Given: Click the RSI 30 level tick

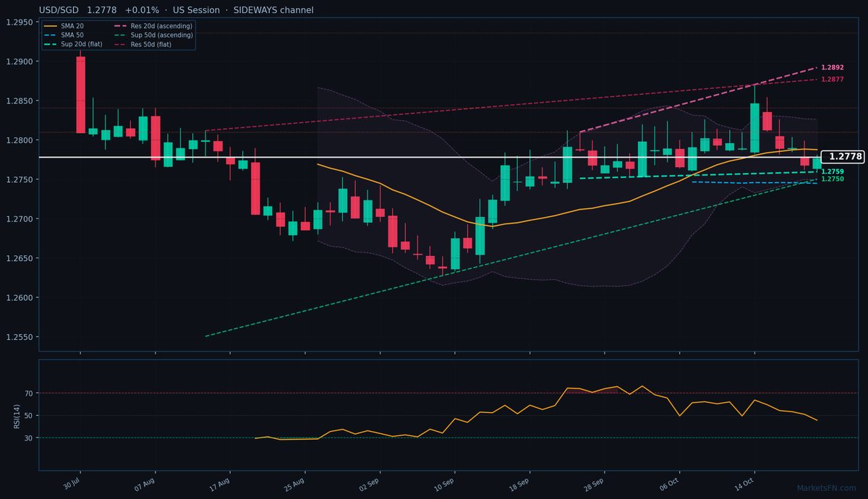Looking at the screenshot, I should pos(29,438).
